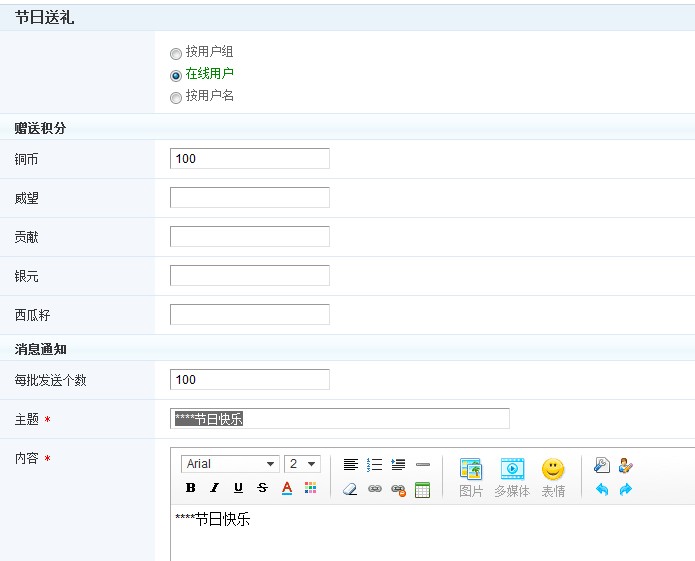The width and height of the screenshot is (695, 561).
Task: Toggle bold formatting in editor
Action: (191, 488)
